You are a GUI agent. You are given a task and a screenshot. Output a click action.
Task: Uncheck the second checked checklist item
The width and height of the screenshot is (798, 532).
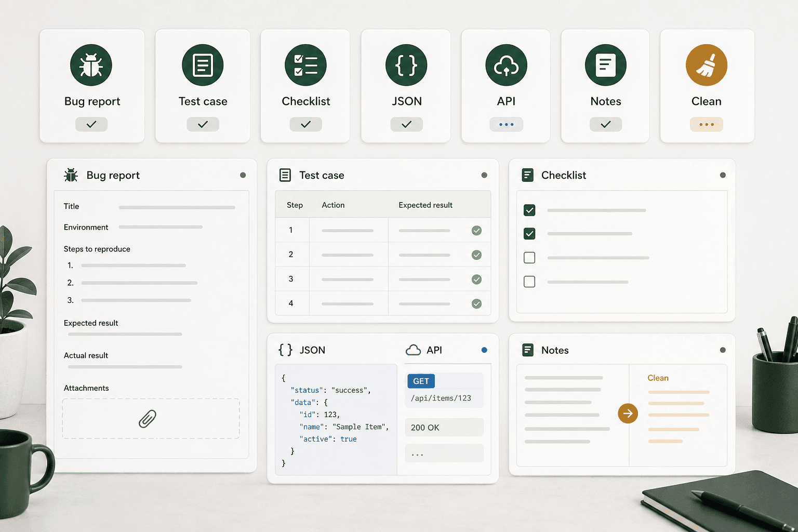(x=529, y=234)
